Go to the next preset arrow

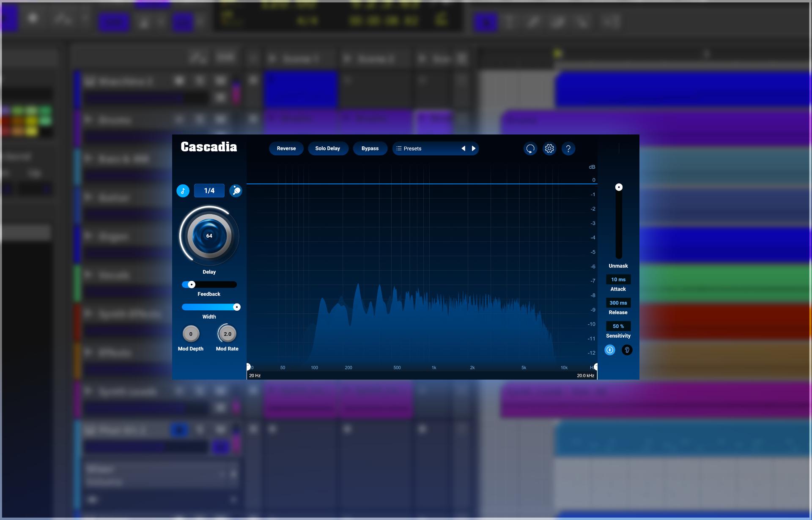(474, 148)
